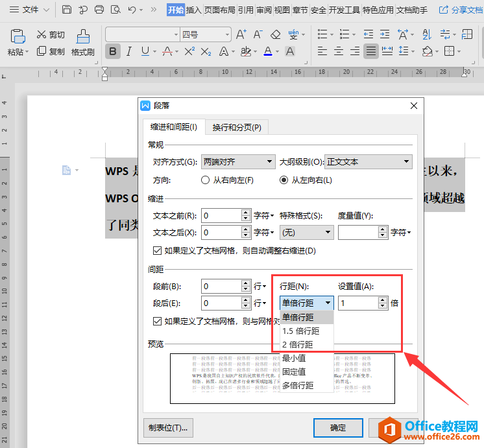
Task: Toggle Italic formatting button
Action: click(129, 51)
